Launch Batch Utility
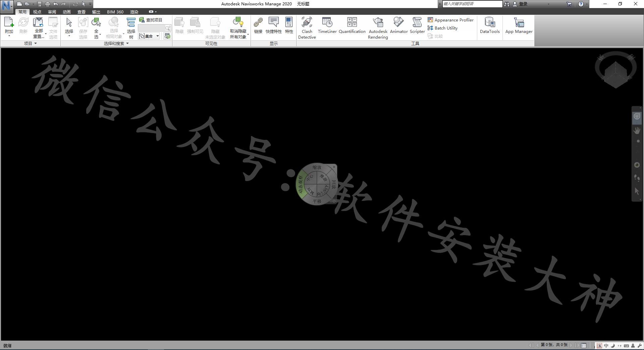Image resolution: width=644 pixels, height=350 pixels. coord(443,28)
